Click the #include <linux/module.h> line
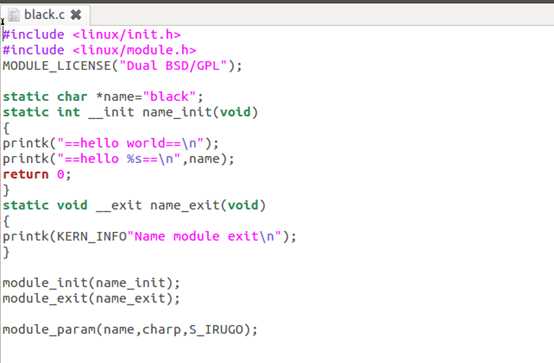 (x=99, y=50)
